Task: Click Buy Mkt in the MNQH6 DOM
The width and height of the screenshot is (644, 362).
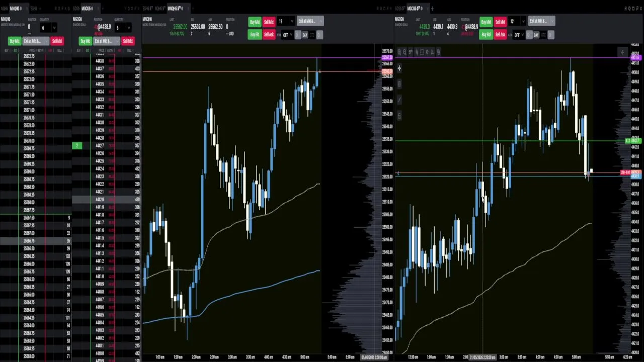Action: coord(15,41)
